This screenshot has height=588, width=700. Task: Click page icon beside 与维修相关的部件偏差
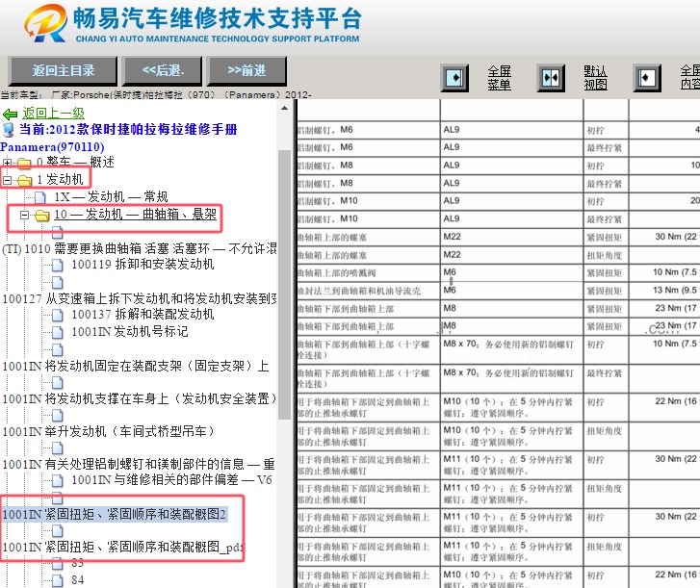click(58, 481)
